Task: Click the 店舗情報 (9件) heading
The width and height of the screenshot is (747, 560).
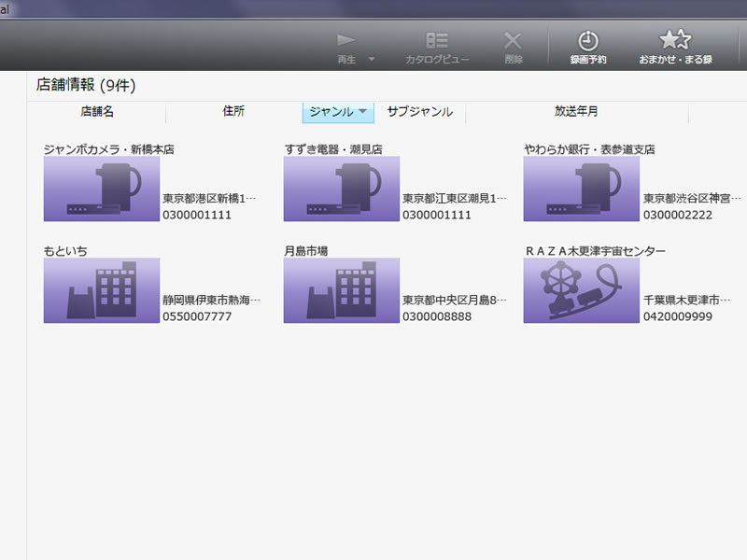Action: click(86, 86)
